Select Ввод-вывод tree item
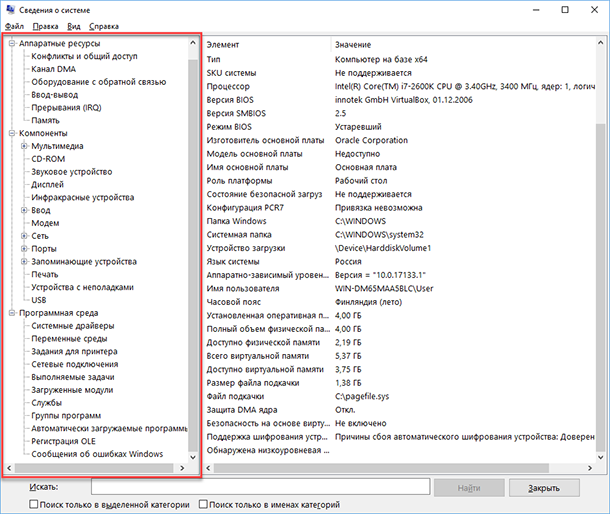Image resolution: width=610 pixels, height=514 pixels. [x=55, y=95]
